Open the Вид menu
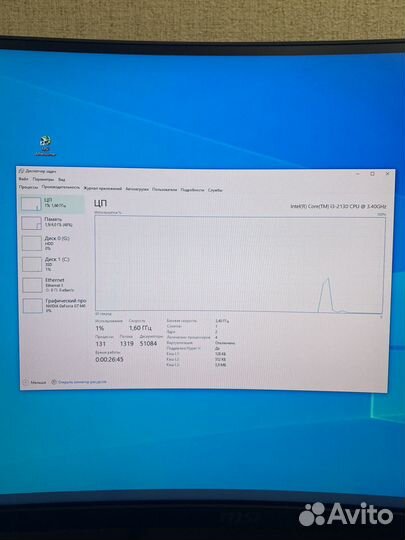Viewport: 405px width, 540px height. 62,179
